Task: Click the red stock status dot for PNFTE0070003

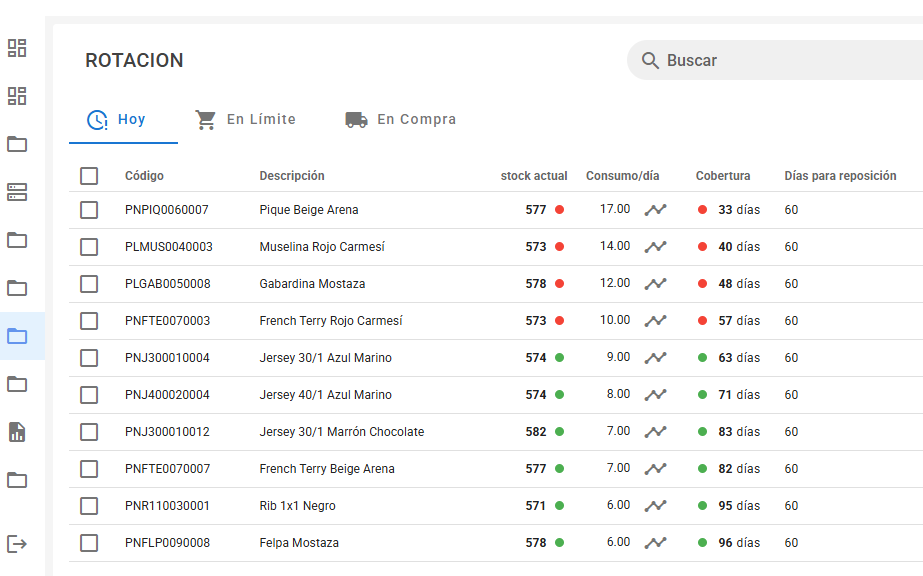Action: tap(560, 321)
